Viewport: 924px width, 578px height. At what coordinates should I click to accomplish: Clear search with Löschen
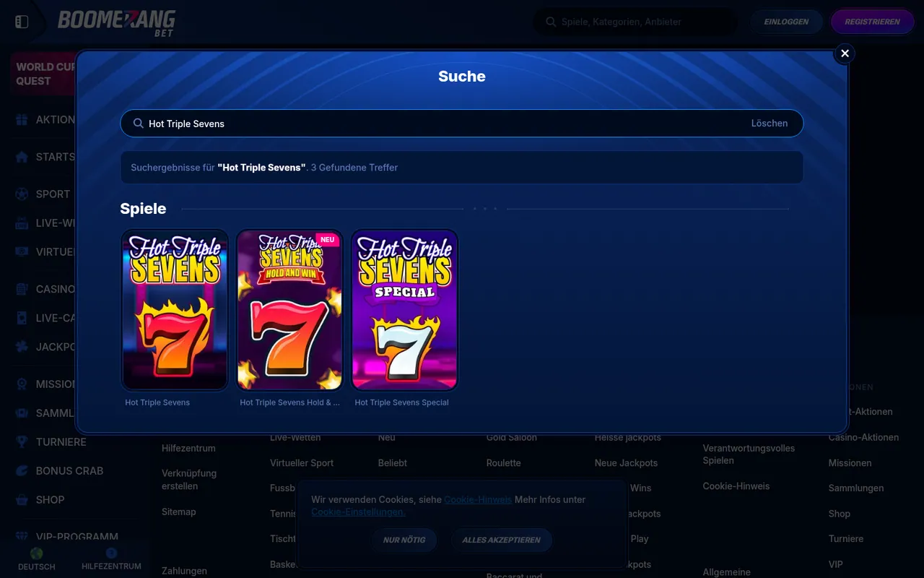770,123
